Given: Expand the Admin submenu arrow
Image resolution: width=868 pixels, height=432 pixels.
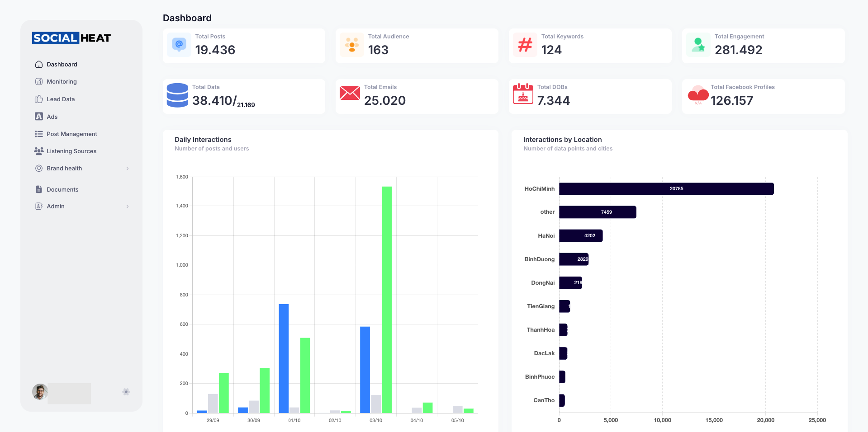Looking at the screenshot, I should pyautogui.click(x=128, y=207).
